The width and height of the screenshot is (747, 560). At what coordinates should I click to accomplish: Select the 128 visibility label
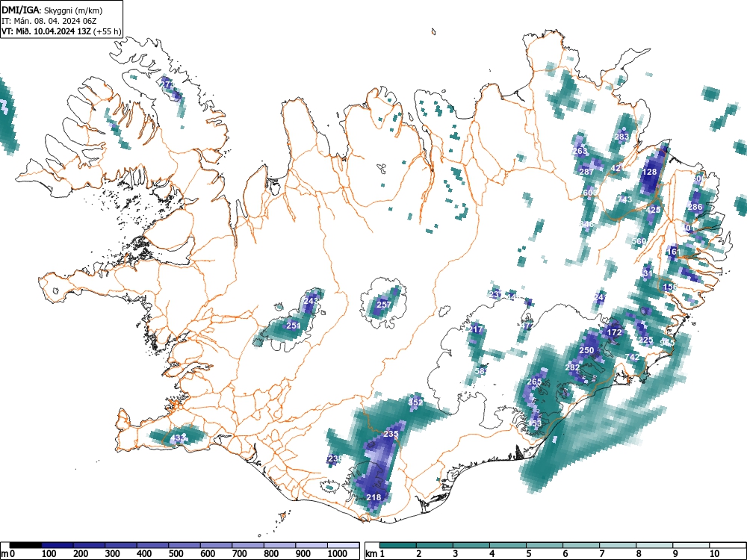[650, 172]
